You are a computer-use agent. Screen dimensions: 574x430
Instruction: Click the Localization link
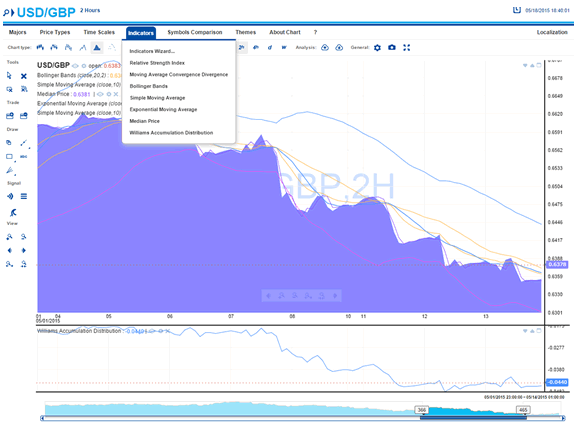click(552, 32)
